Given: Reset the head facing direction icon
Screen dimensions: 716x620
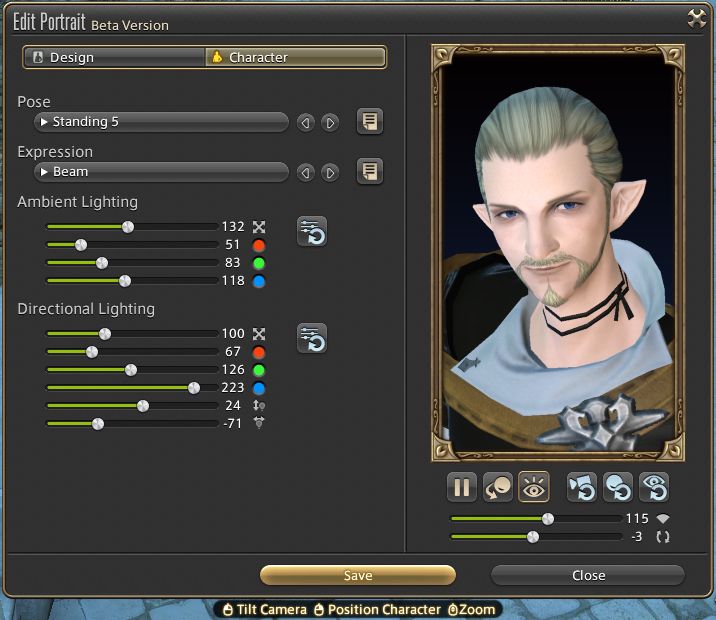Looking at the screenshot, I should (x=618, y=487).
